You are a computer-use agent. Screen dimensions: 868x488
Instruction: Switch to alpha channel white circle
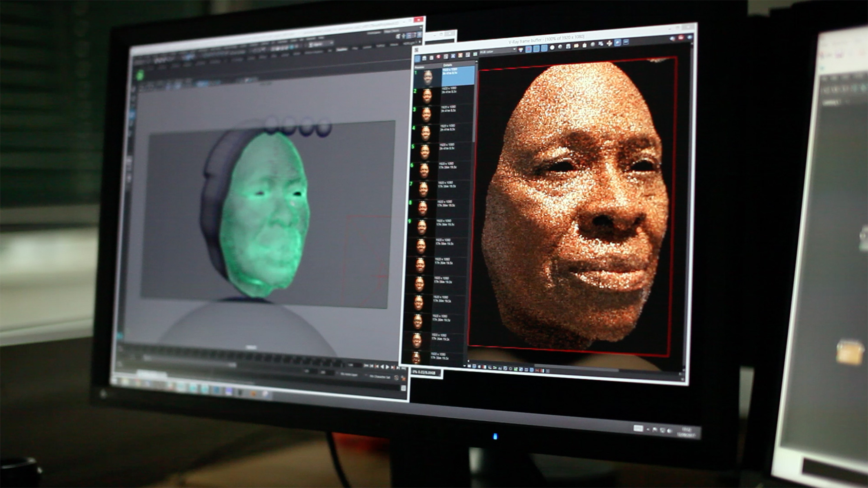click(552, 48)
